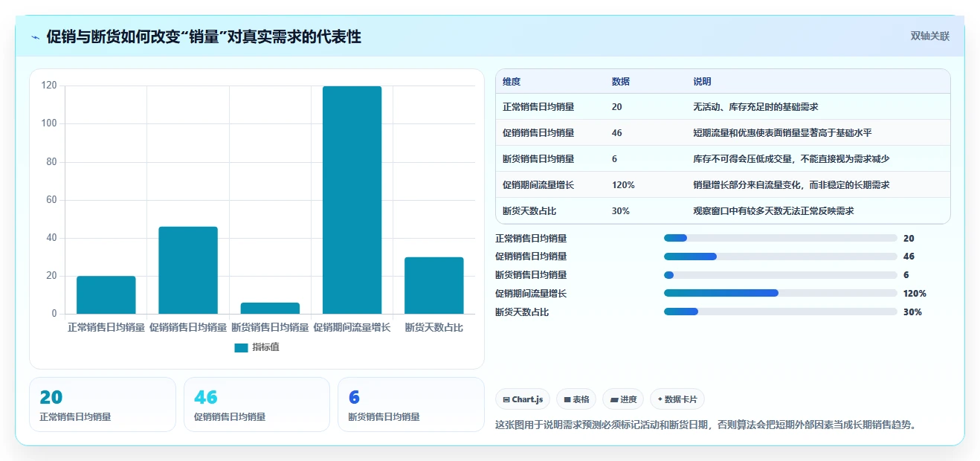Click the 促销销售日均销量 progress bar
Viewport: 980px width, 461px height.
(781, 257)
